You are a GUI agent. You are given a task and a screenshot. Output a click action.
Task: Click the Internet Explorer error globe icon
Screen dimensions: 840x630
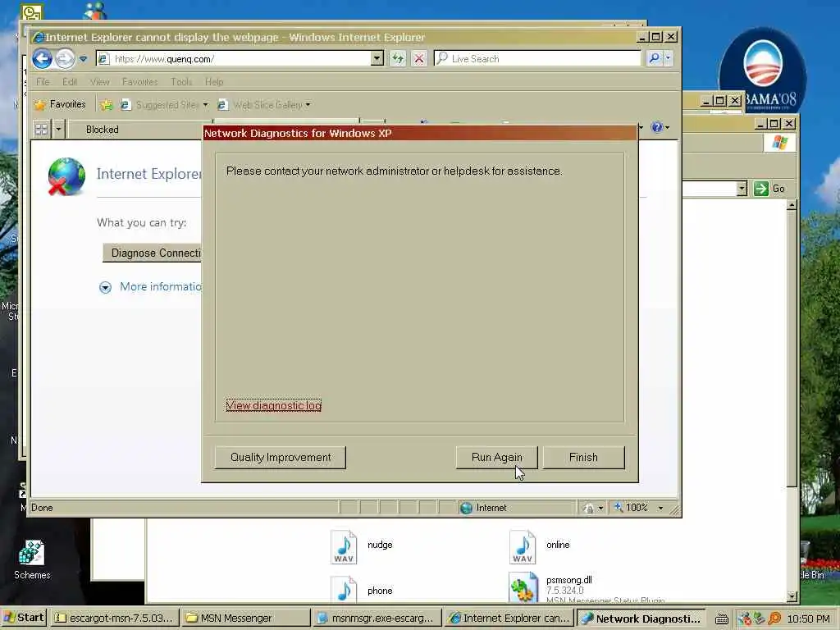pyautogui.click(x=66, y=176)
